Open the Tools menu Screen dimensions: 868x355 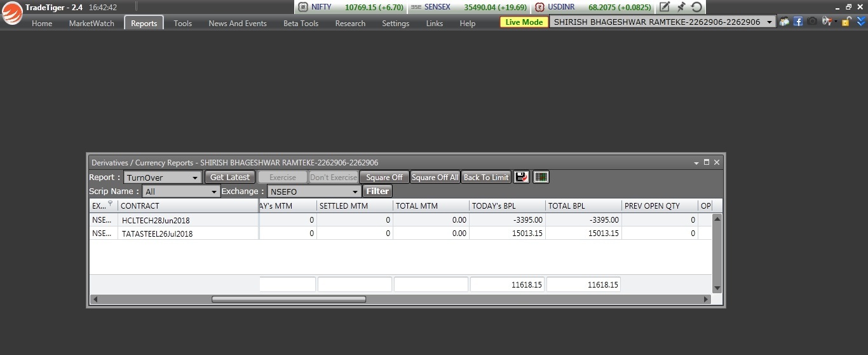coord(182,23)
